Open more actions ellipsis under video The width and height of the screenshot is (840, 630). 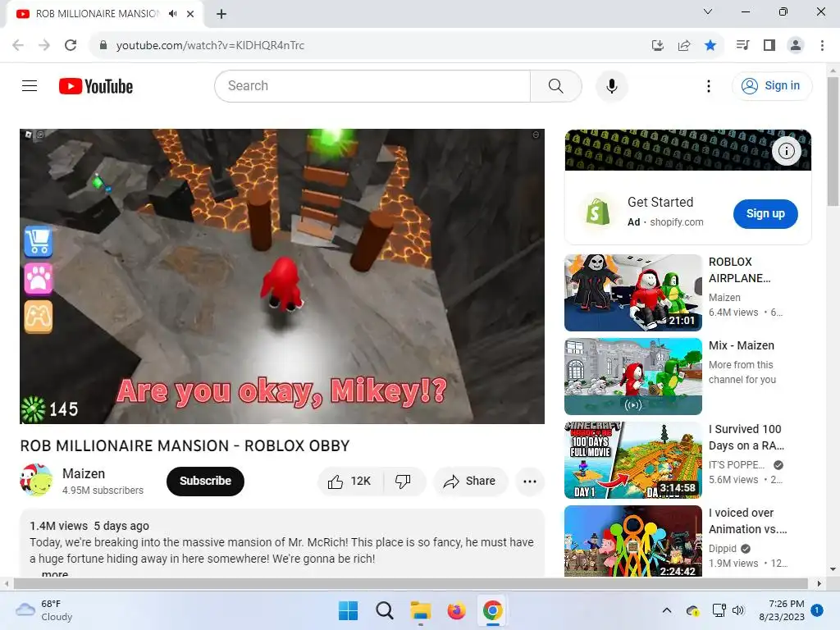click(x=529, y=481)
